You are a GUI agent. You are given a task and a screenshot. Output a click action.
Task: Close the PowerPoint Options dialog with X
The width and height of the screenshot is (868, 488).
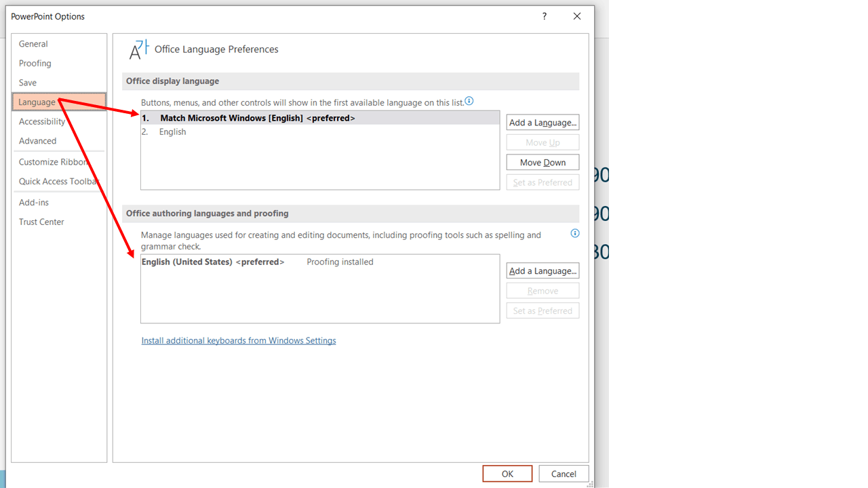coord(577,16)
